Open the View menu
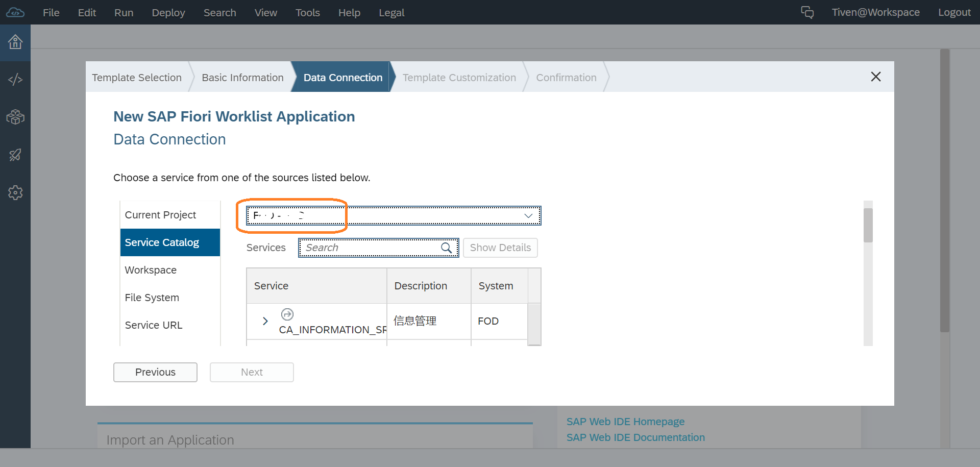980x467 pixels. click(266, 13)
